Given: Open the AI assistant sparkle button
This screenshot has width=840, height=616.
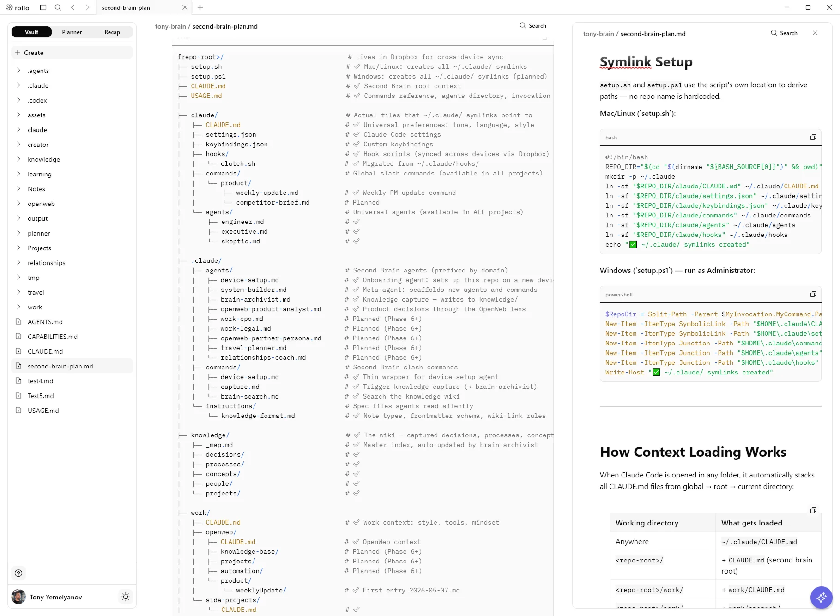Looking at the screenshot, I should pyautogui.click(x=821, y=598).
